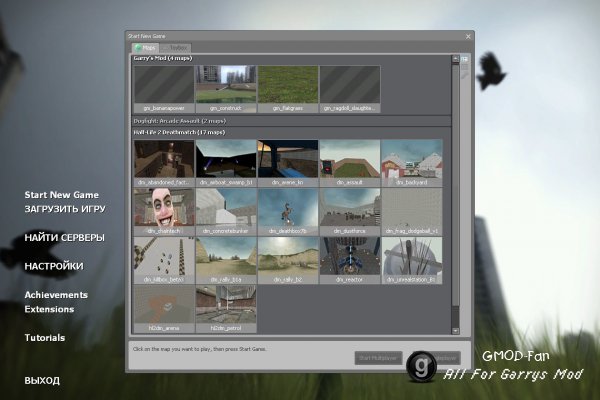Select the dm_backyard map
600x400 pixels.
click(x=412, y=163)
